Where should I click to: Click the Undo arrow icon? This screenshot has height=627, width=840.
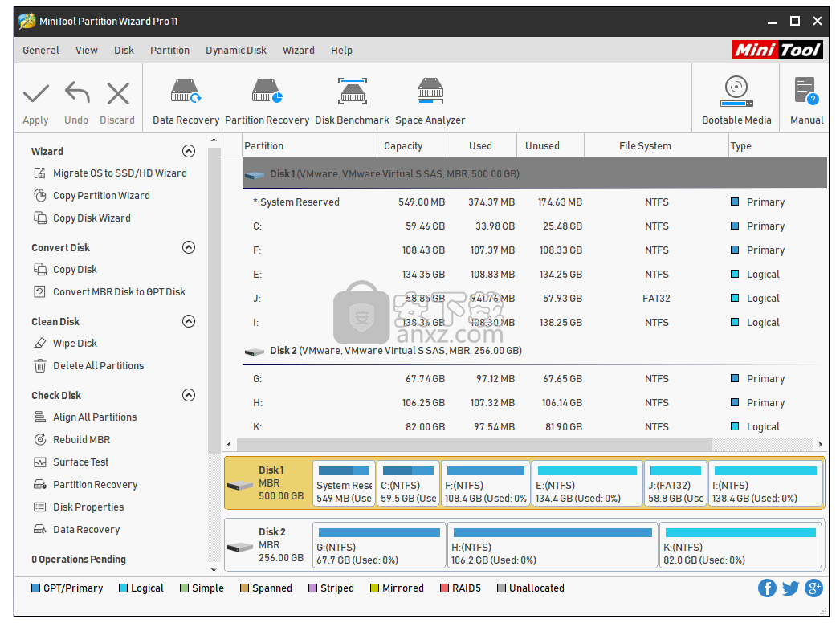pos(77,92)
